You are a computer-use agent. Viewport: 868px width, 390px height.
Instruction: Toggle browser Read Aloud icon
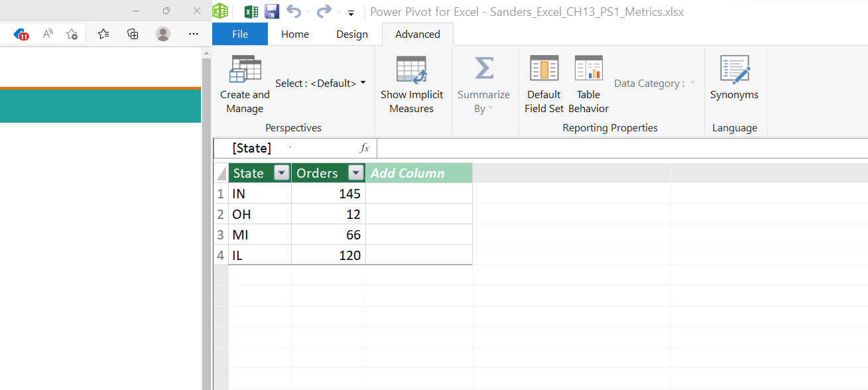48,34
